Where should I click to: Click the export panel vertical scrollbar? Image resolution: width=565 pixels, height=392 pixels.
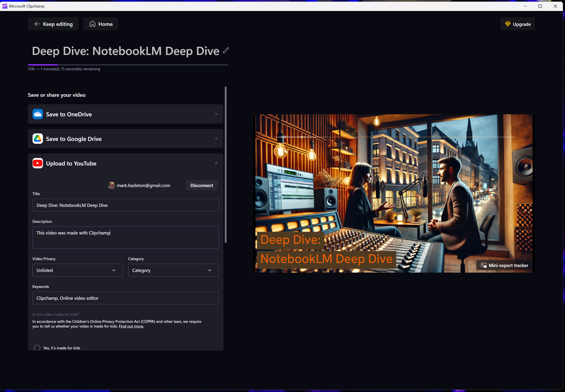(x=226, y=165)
